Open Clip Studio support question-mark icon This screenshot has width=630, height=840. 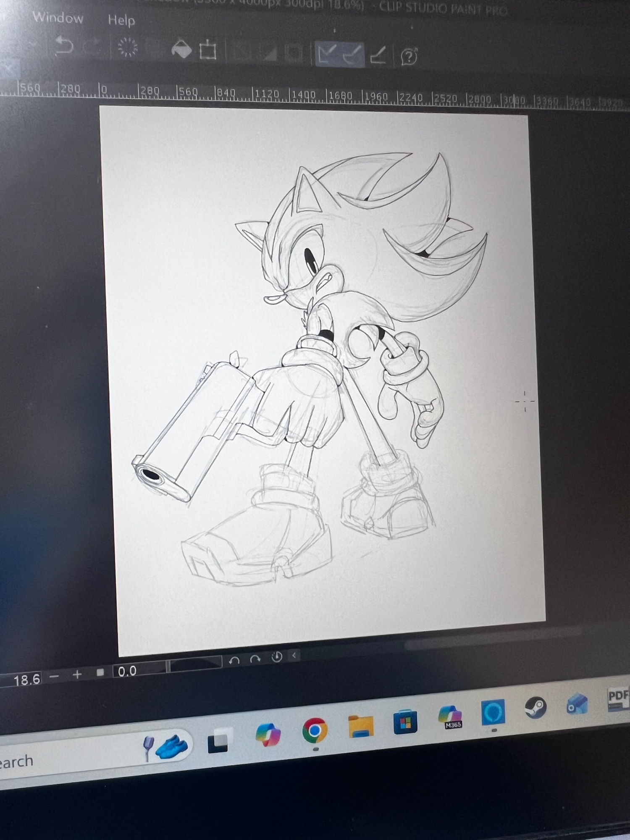[409, 57]
